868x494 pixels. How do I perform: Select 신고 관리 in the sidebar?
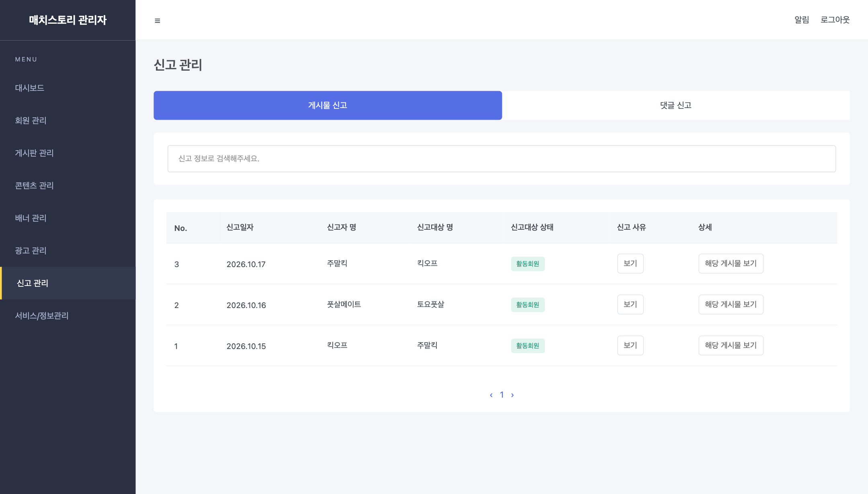[68, 283]
